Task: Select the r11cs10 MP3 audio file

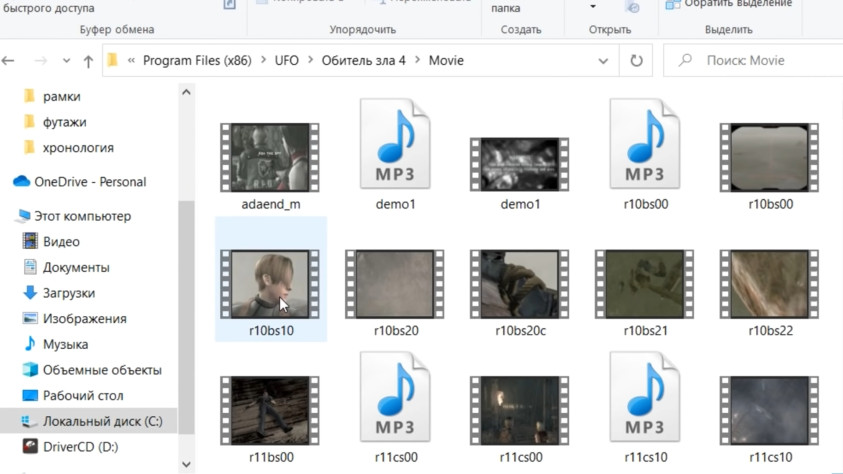Action: click(x=645, y=408)
